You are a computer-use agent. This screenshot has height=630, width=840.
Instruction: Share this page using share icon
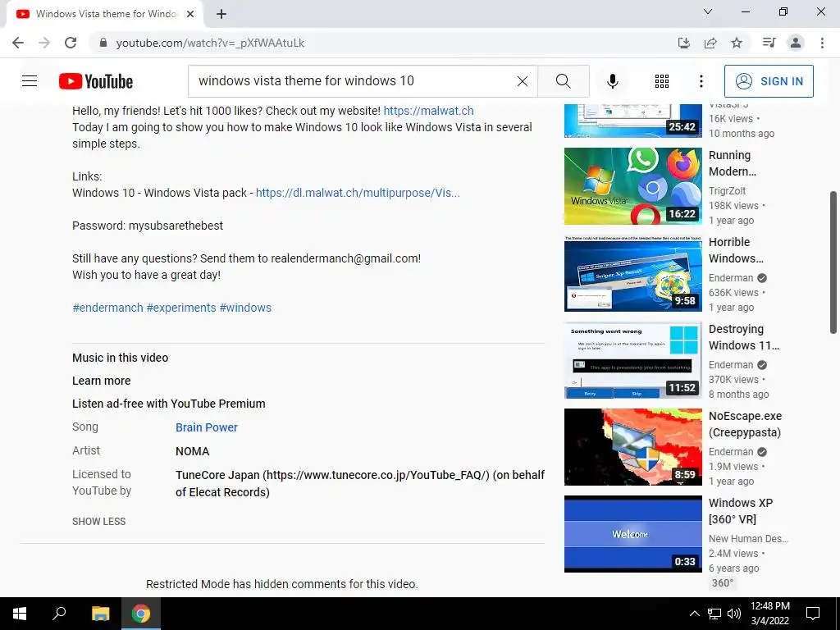click(710, 43)
